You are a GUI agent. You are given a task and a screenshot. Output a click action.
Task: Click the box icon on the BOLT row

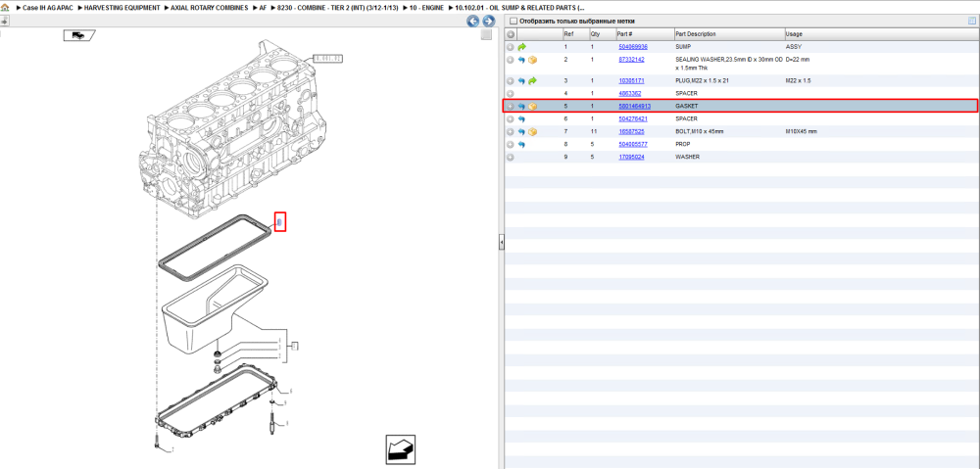pos(532,132)
